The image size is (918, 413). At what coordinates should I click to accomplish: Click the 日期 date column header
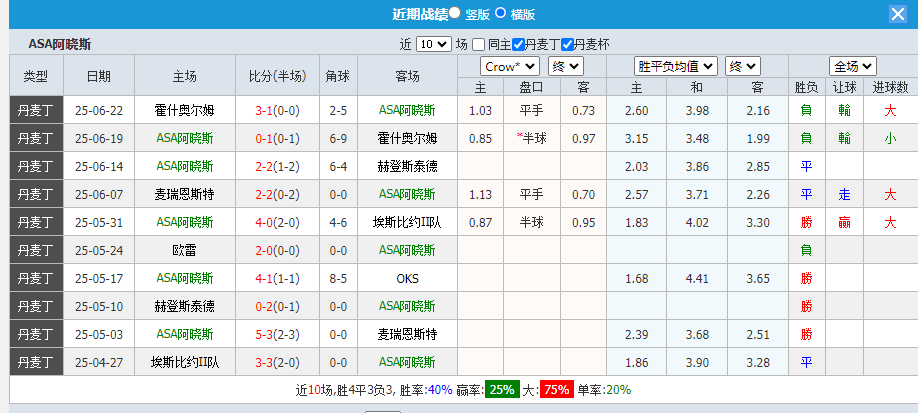98,76
